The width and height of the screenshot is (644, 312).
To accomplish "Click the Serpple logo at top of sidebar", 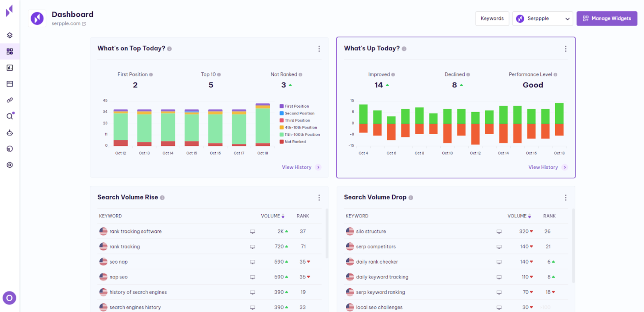I will click(10, 11).
